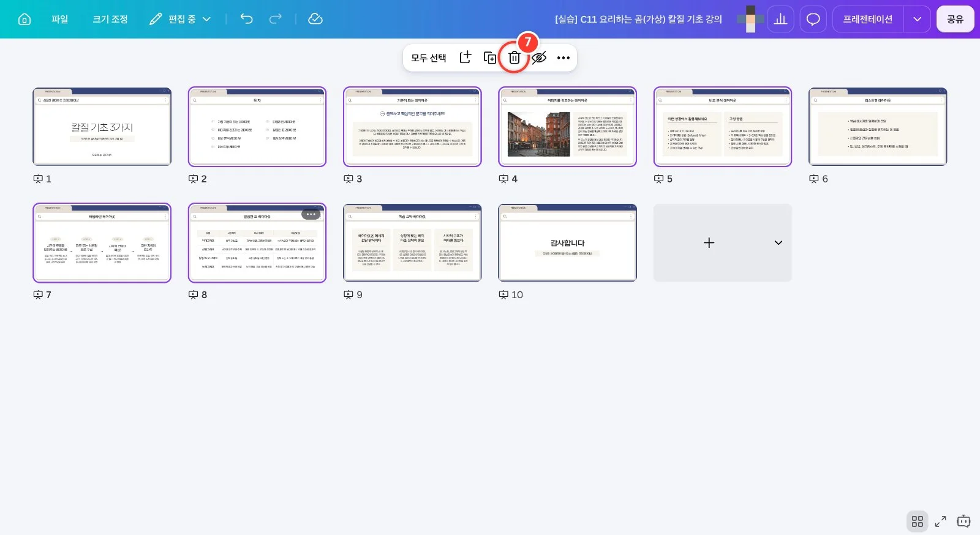Viewport: 980px width, 535px height.
Task: Delete the selected pages with trash icon
Action: coord(514,58)
